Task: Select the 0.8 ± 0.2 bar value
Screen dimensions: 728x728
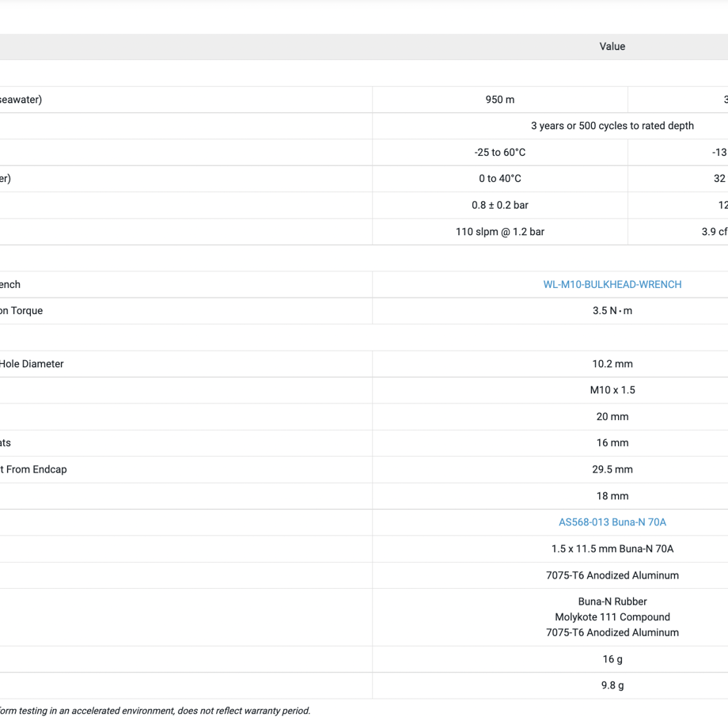Action: tap(499, 205)
